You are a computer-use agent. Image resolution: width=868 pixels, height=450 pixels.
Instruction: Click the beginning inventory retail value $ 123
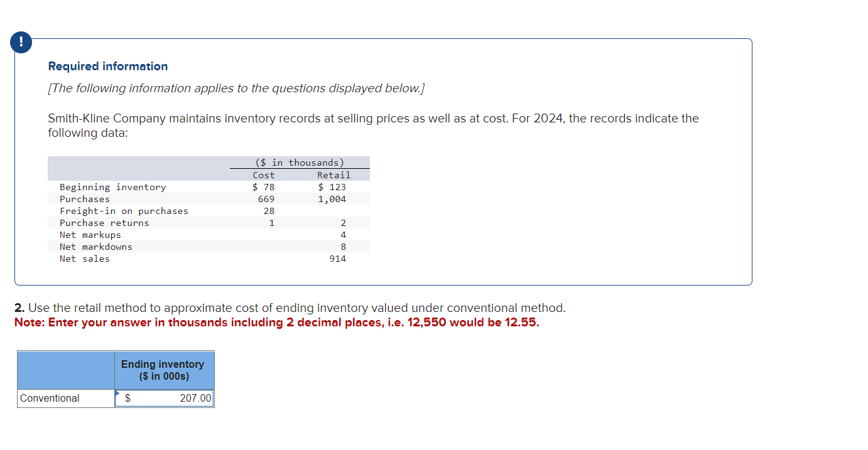pos(332,187)
